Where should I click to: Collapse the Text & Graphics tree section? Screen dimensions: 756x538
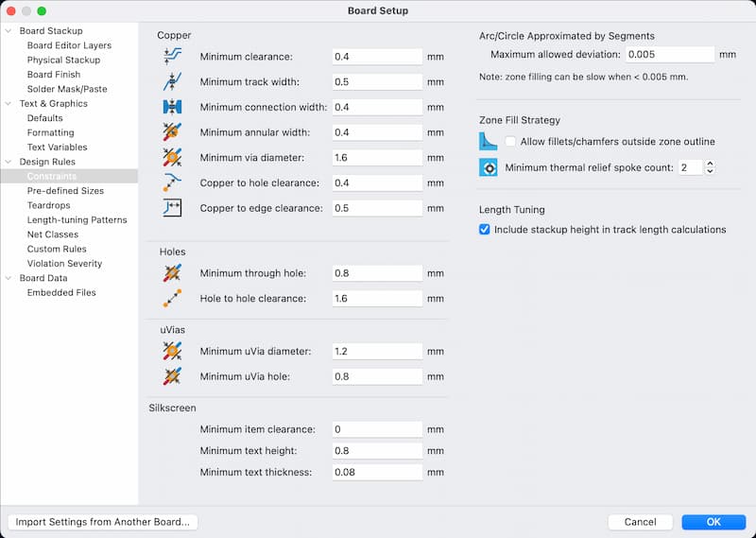click(x=10, y=104)
